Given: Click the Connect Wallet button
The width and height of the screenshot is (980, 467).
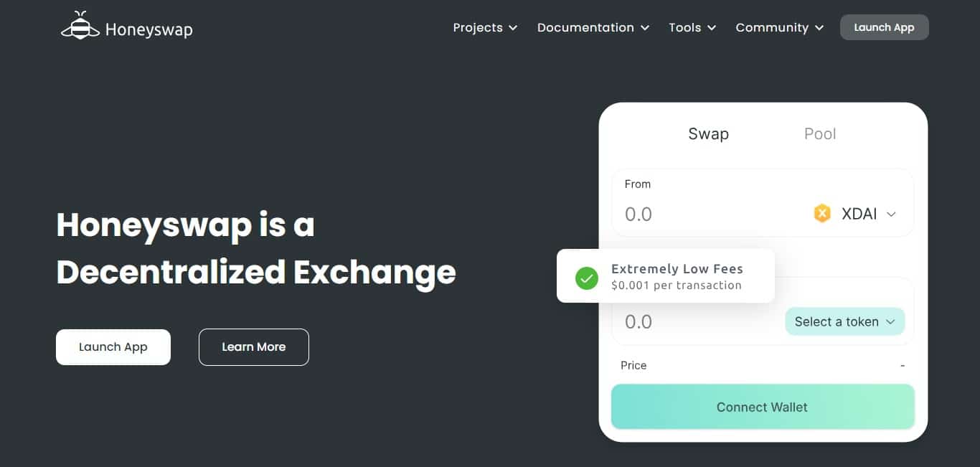Looking at the screenshot, I should tap(762, 407).
